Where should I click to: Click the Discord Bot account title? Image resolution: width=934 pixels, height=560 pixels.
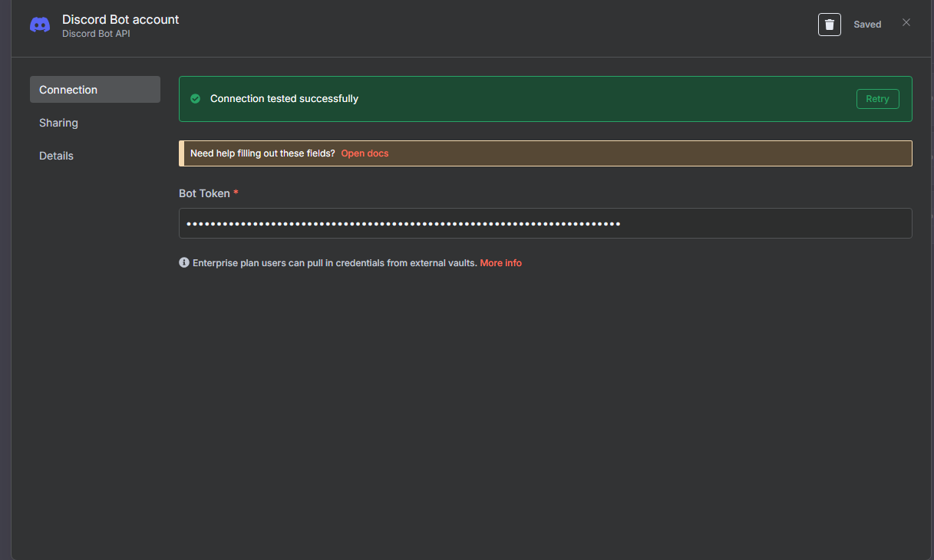[120, 19]
